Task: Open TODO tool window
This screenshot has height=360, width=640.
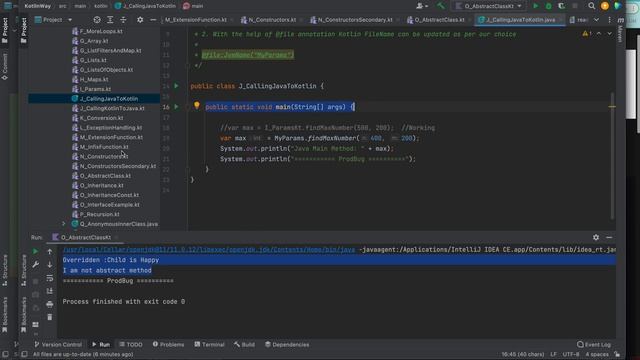Action: tap(131, 344)
